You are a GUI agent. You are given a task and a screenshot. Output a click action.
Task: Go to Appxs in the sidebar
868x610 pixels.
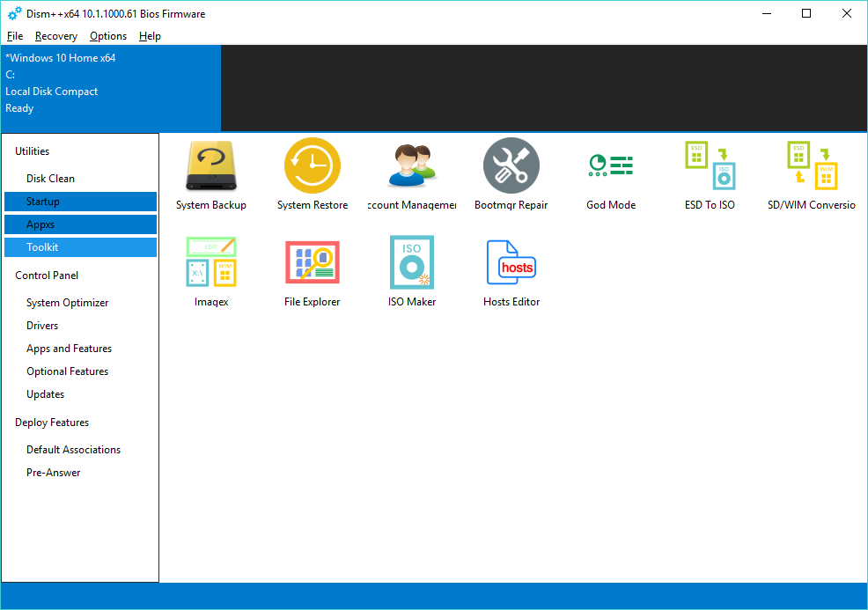tap(80, 224)
